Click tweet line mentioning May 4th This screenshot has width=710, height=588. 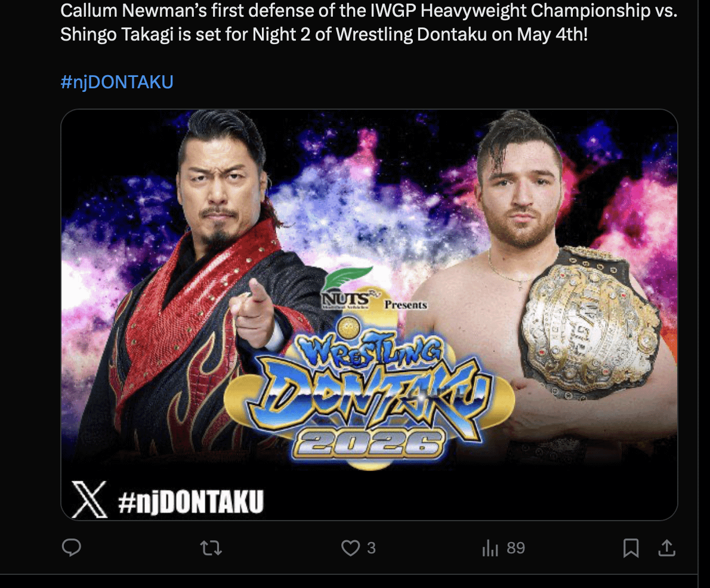tap(324, 35)
